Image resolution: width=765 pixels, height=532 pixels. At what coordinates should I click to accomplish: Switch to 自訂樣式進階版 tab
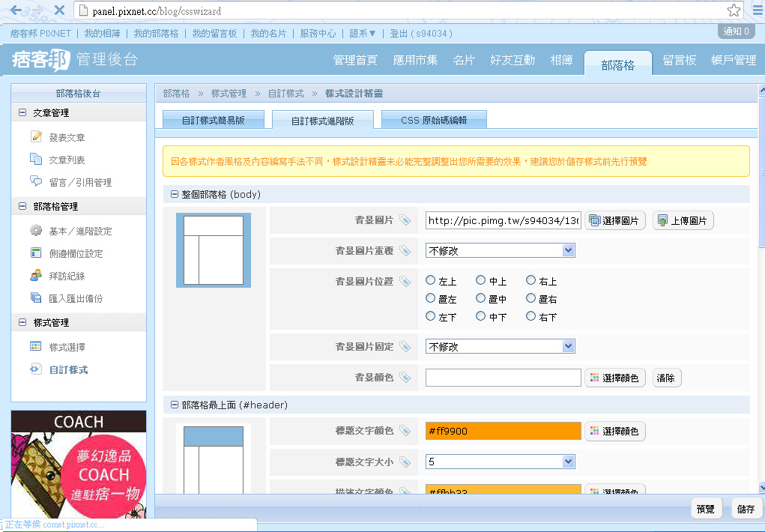coord(322,121)
